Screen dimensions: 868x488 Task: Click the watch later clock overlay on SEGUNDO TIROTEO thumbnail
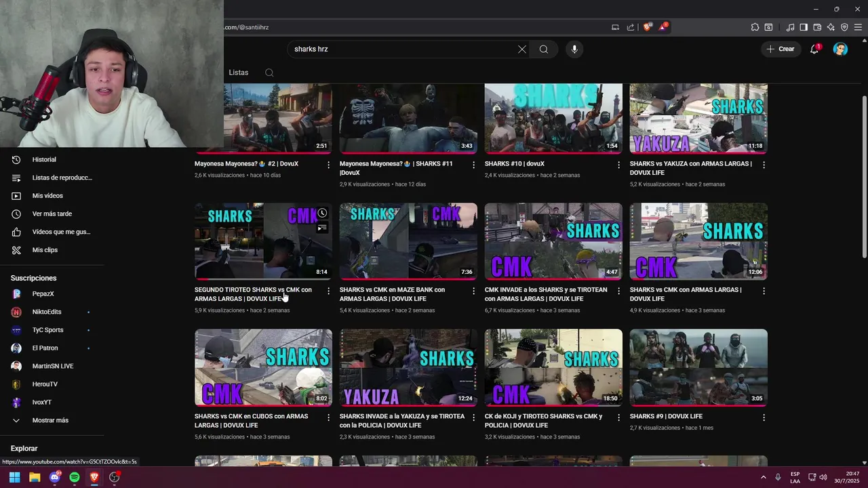(322, 213)
